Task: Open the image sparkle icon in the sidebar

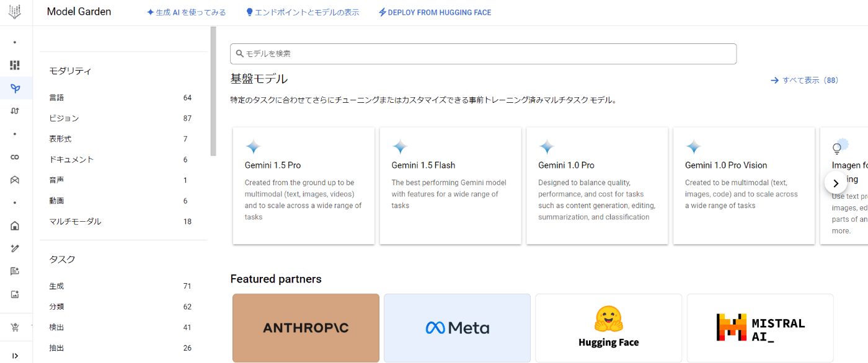Action: click(x=15, y=294)
